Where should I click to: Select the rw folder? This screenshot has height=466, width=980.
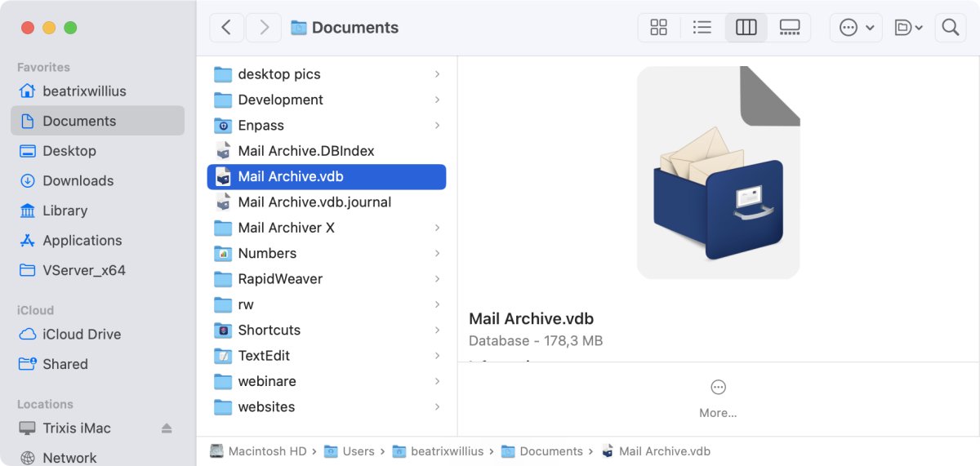(x=327, y=304)
